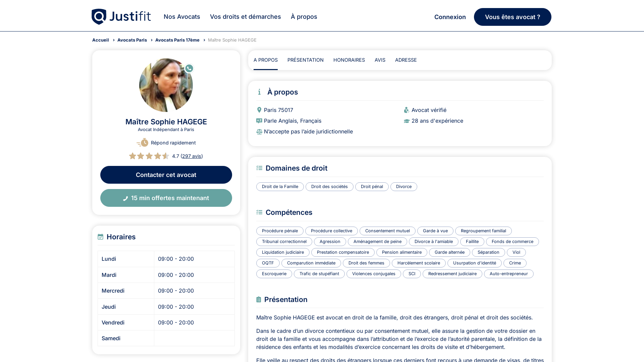Select the Divorce domain tag

coord(404,187)
